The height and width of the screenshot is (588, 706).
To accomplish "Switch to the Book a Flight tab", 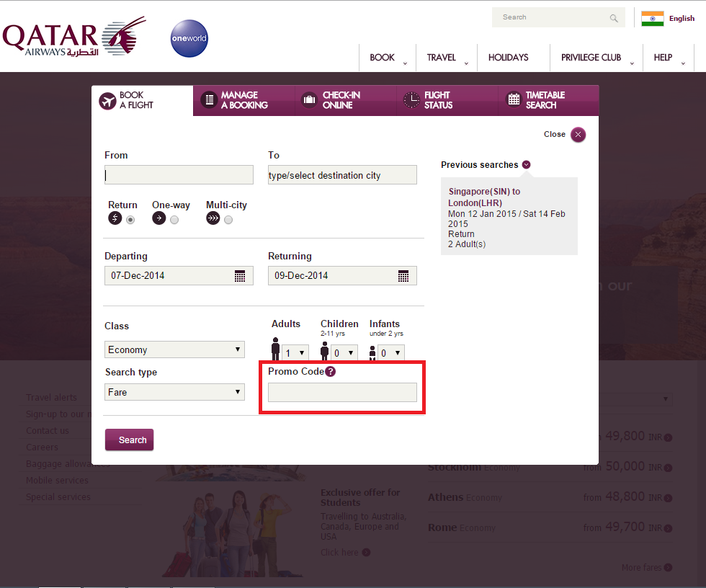I will [143, 100].
